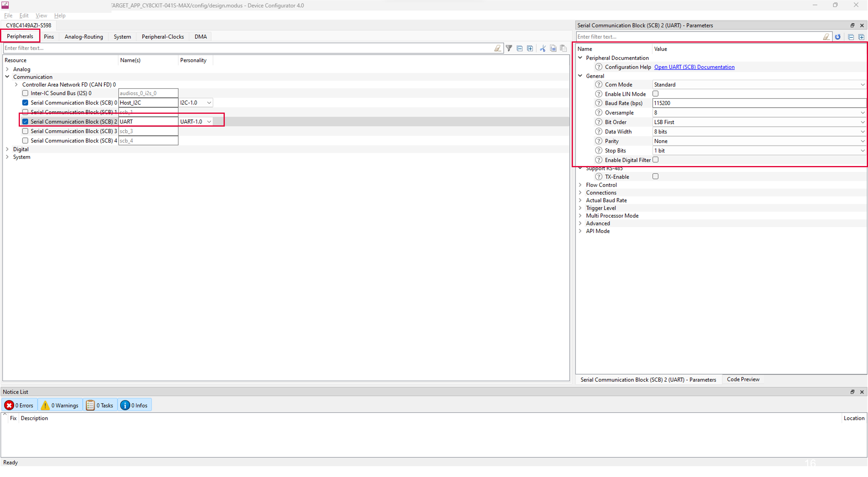The image size is (868, 477).
Task: Open the Parity None dropdown
Action: (759, 141)
